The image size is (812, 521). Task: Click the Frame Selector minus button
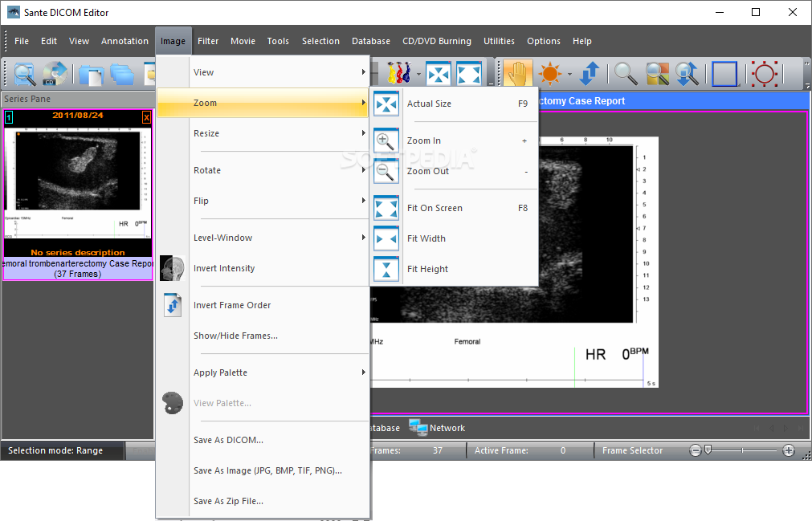696,450
